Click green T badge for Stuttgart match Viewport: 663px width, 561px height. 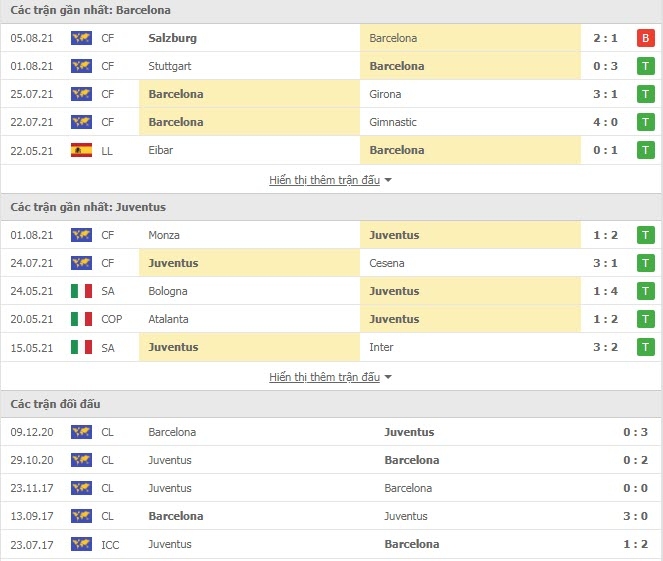(646, 66)
